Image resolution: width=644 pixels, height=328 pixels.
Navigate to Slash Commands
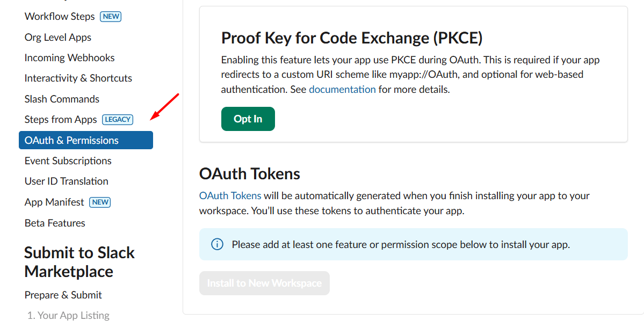pos(62,99)
